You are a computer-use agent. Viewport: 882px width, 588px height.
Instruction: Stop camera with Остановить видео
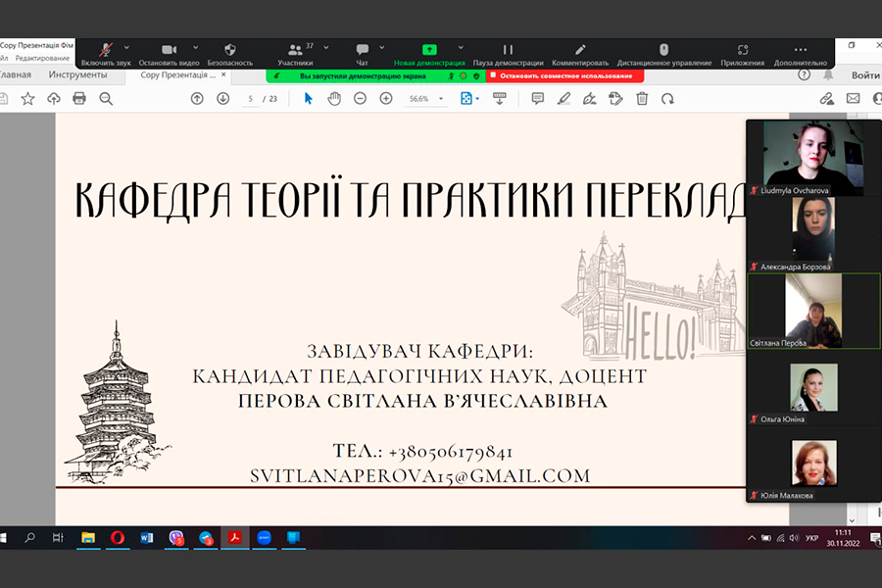pyautogui.click(x=169, y=54)
